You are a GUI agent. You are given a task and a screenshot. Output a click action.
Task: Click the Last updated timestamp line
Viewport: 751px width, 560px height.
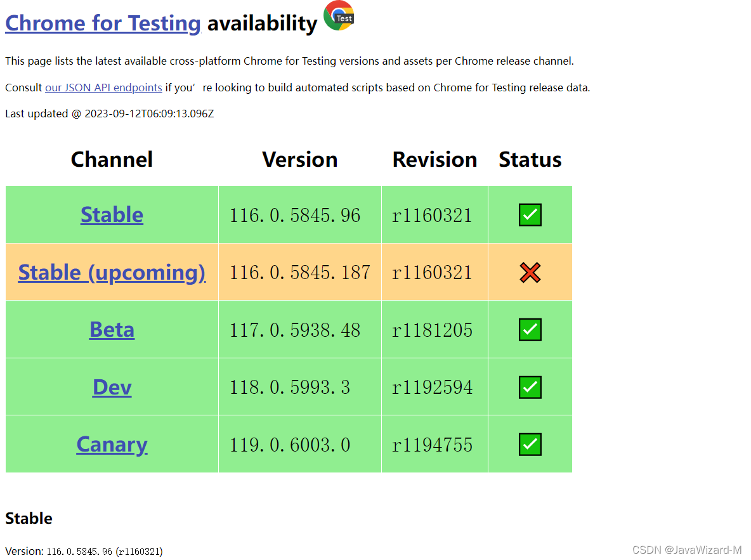tap(110, 114)
